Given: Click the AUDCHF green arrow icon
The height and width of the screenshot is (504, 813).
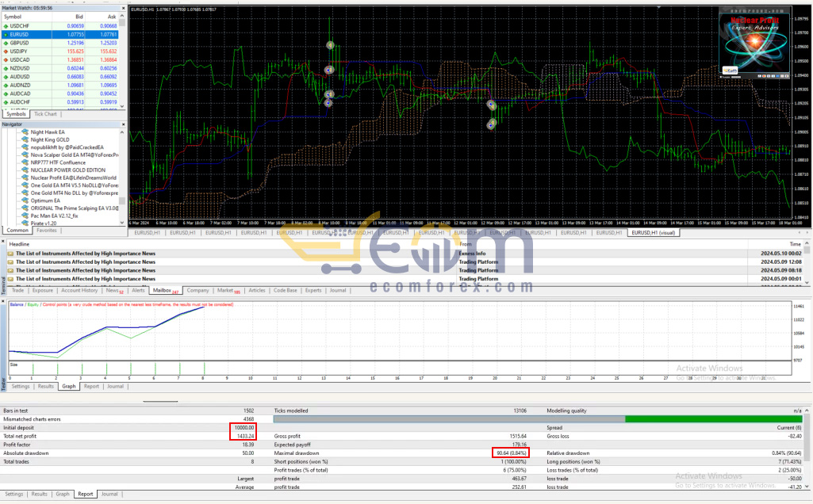Looking at the screenshot, I should (6, 102).
